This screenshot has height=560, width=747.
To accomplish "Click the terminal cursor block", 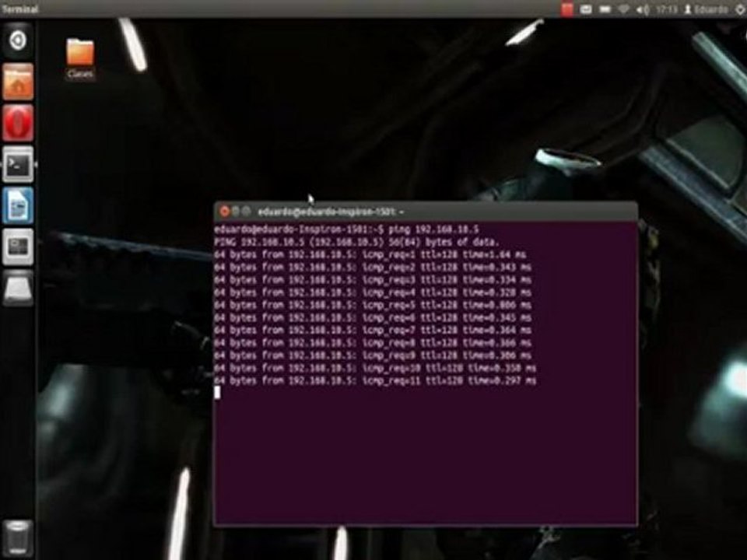I will point(217,392).
